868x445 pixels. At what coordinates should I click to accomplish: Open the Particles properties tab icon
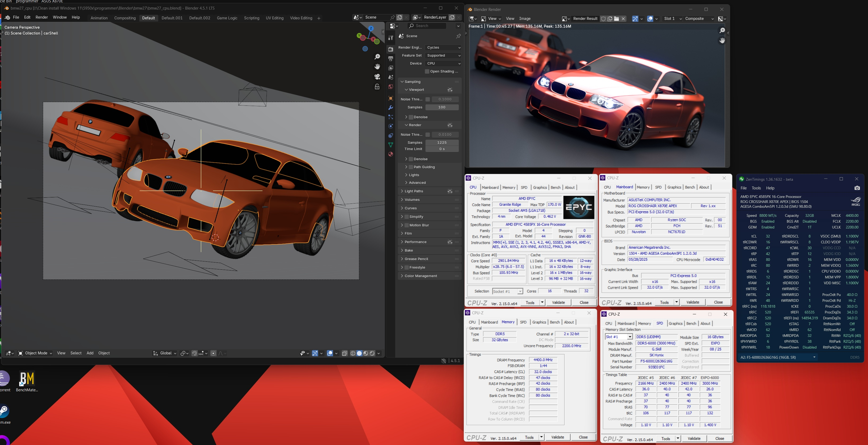(x=391, y=117)
